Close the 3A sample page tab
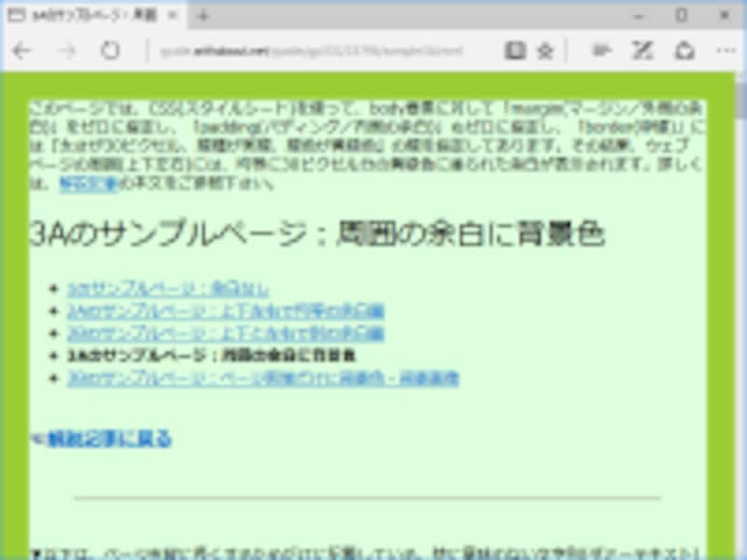 coord(173,16)
